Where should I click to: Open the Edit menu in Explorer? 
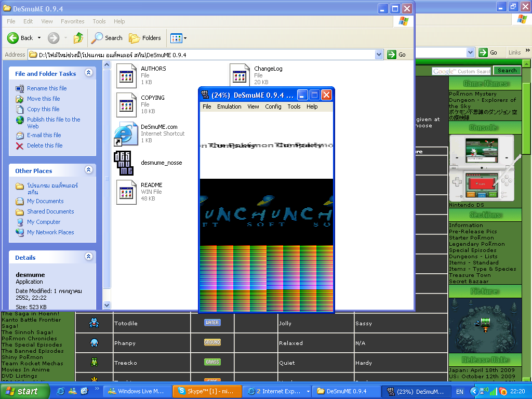click(x=28, y=21)
